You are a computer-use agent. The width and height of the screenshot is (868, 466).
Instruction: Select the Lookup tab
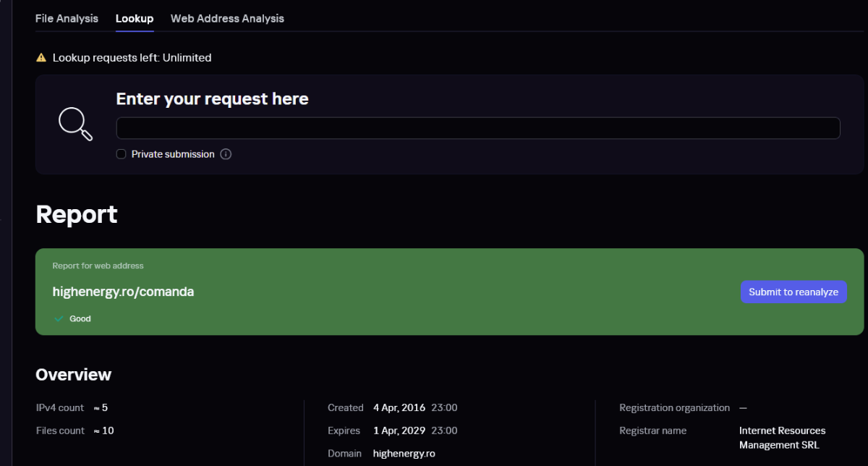tap(135, 19)
